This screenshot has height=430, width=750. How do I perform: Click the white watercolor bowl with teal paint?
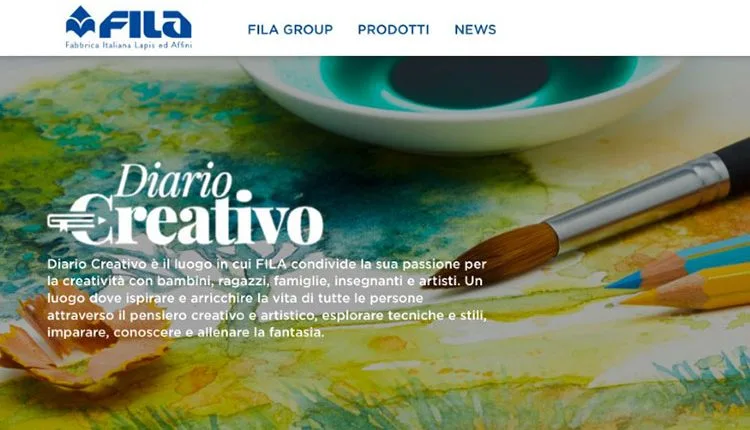[458, 100]
